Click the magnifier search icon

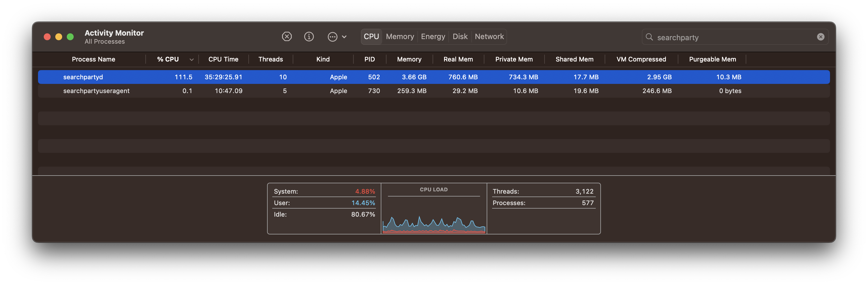[649, 37]
